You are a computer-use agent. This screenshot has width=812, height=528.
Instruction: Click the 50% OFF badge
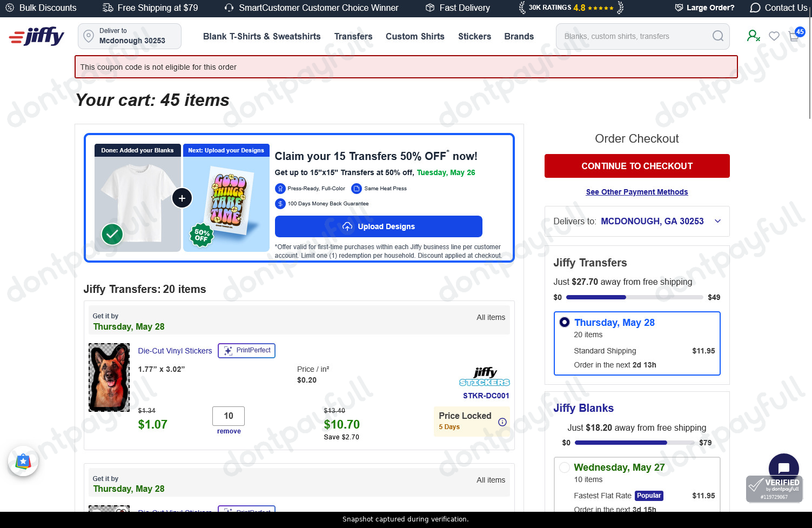[x=202, y=236]
